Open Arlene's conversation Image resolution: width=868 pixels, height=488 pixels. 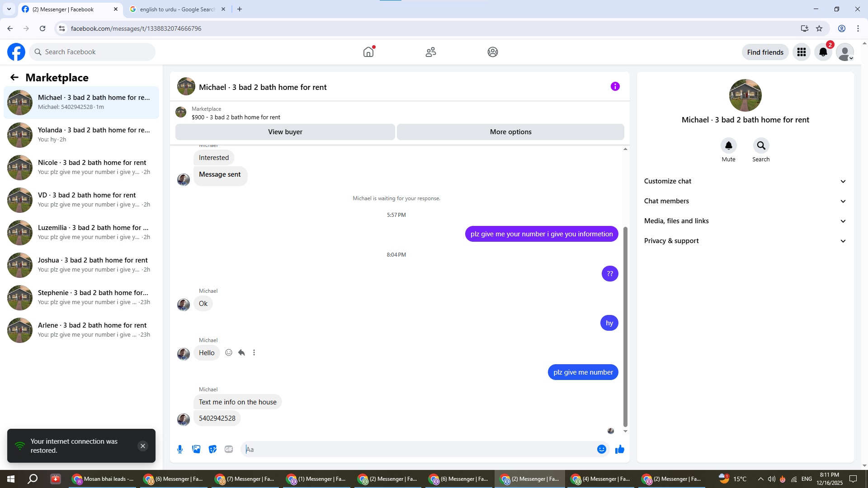pos(81,330)
